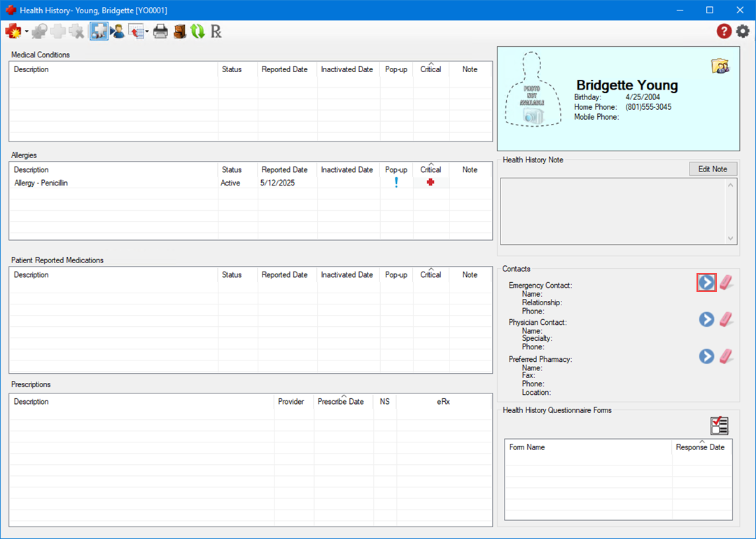Click the add new health history item icon

tap(13, 31)
